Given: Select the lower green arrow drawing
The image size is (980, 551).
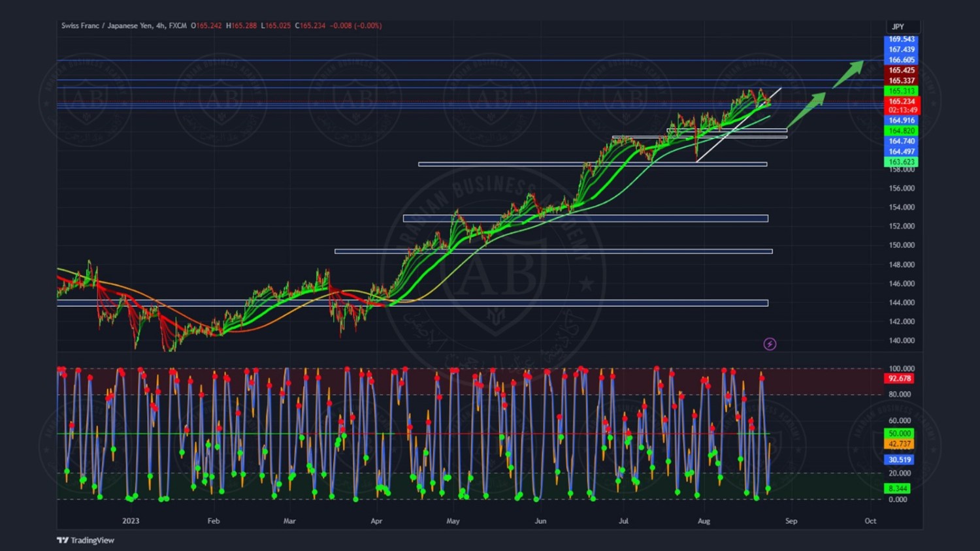Looking at the screenshot, I should click(806, 110).
